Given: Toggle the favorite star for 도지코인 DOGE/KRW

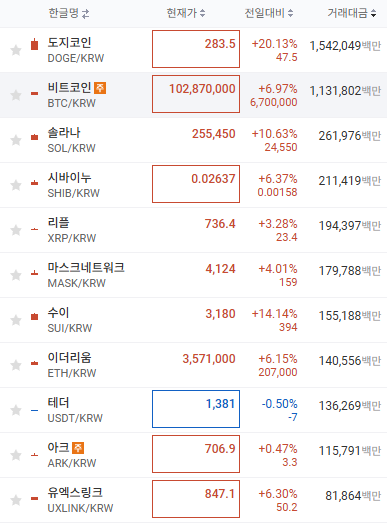Looking at the screenshot, I should coord(16,50).
